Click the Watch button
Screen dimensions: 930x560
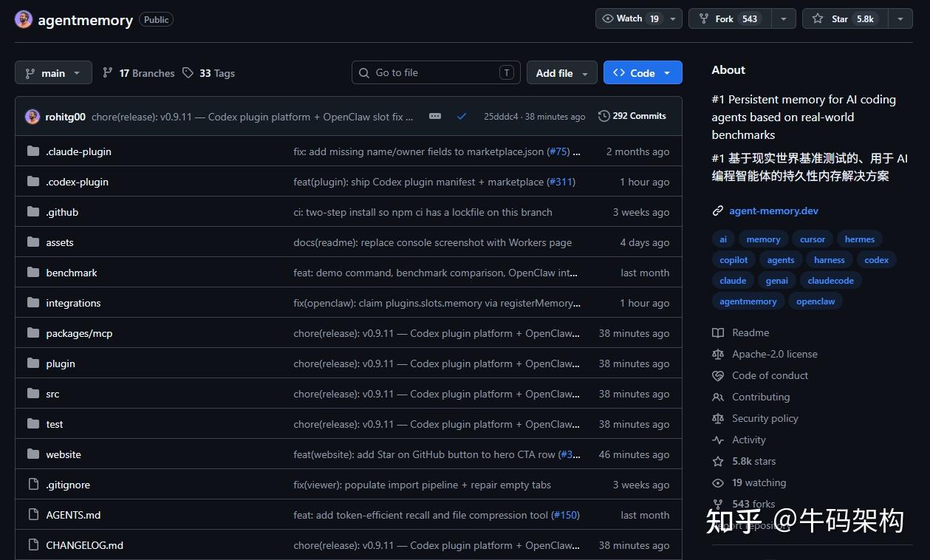(631, 18)
